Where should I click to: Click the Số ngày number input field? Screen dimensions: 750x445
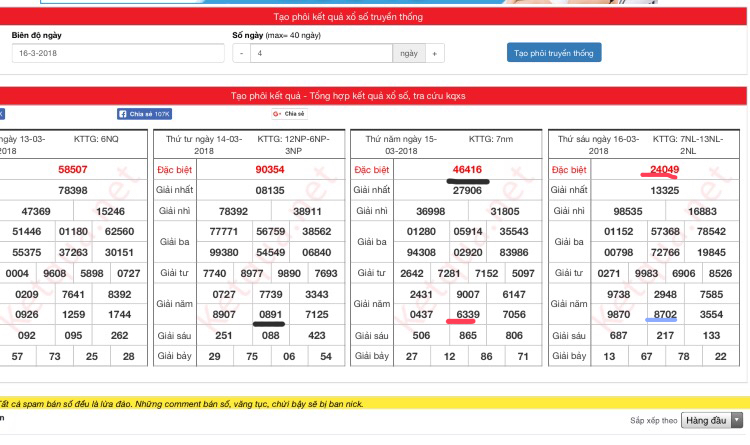tap(322, 53)
